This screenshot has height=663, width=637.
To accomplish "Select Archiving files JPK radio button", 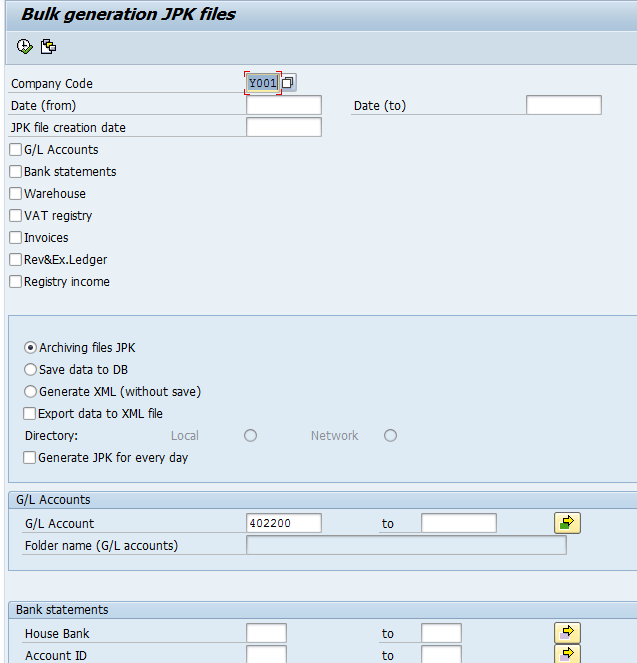I will 30,348.
